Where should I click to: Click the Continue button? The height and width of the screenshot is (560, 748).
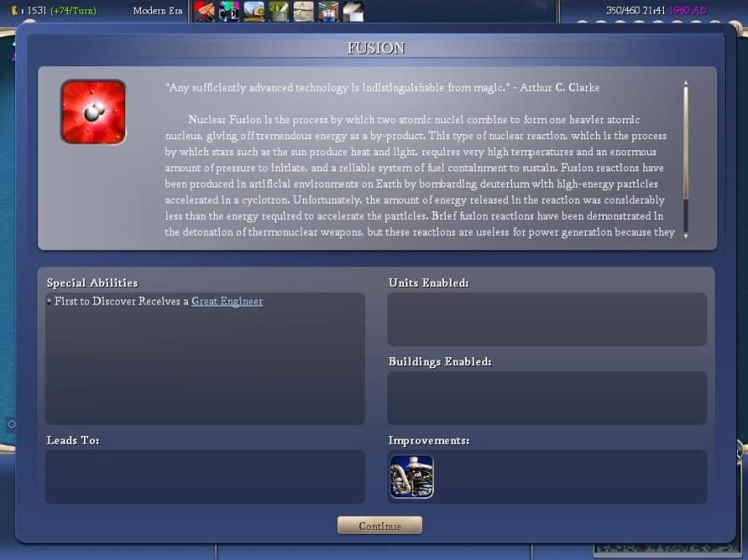point(380,525)
